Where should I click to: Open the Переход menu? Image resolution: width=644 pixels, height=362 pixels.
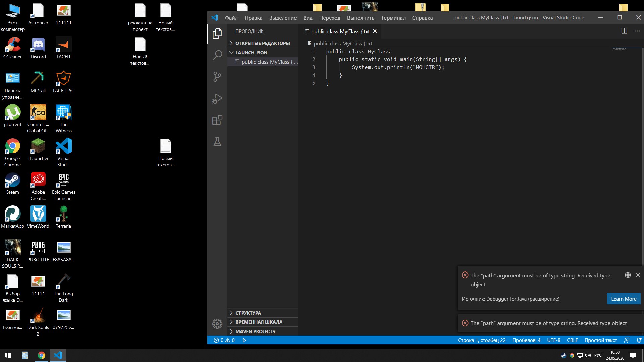click(330, 18)
